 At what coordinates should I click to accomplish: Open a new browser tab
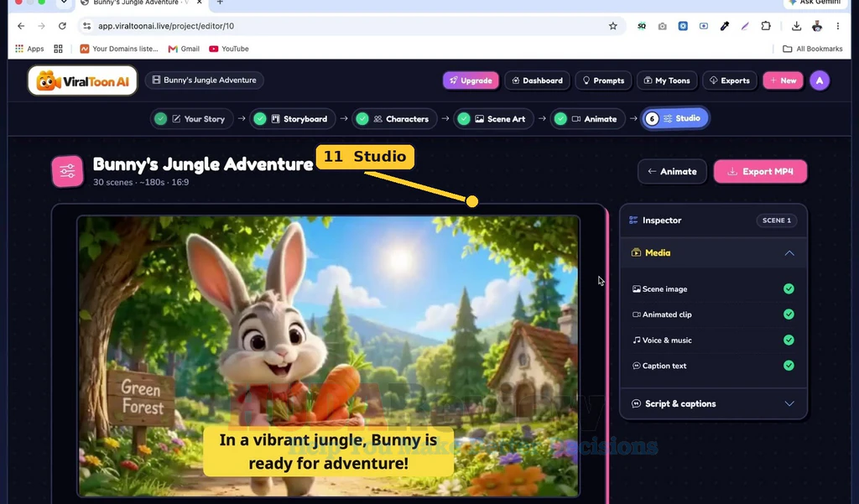point(220,3)
